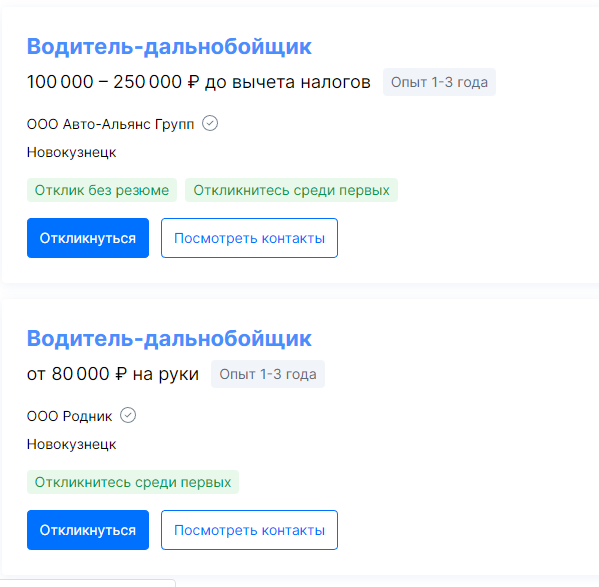Open company page ООО Авто-Альянс Групп
Viewport: 599px width, 587px height.
pos(110,124)
